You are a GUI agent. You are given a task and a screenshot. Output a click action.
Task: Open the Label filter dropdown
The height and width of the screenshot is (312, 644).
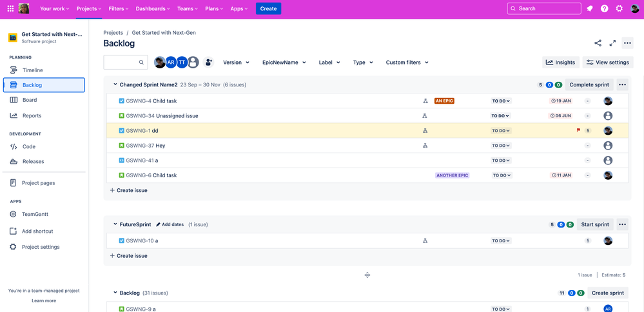point(329,63)
